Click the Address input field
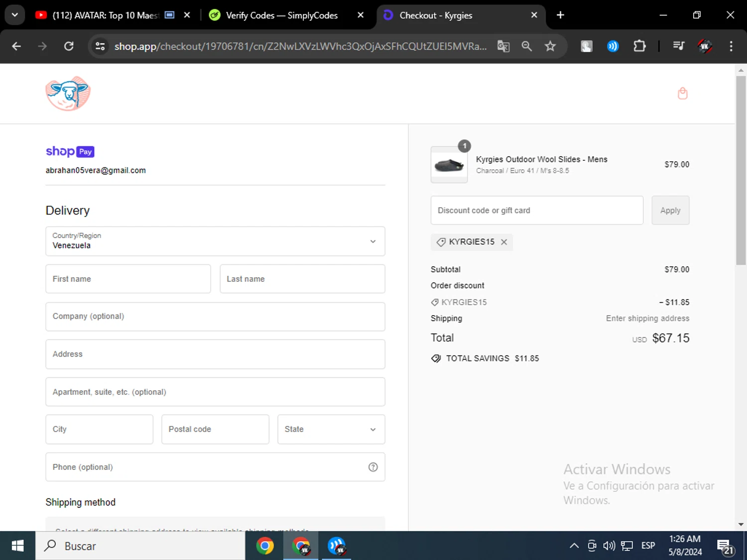The height and width of the screenshot is (560, 747). pyautogui.click(x=215, y=354)
